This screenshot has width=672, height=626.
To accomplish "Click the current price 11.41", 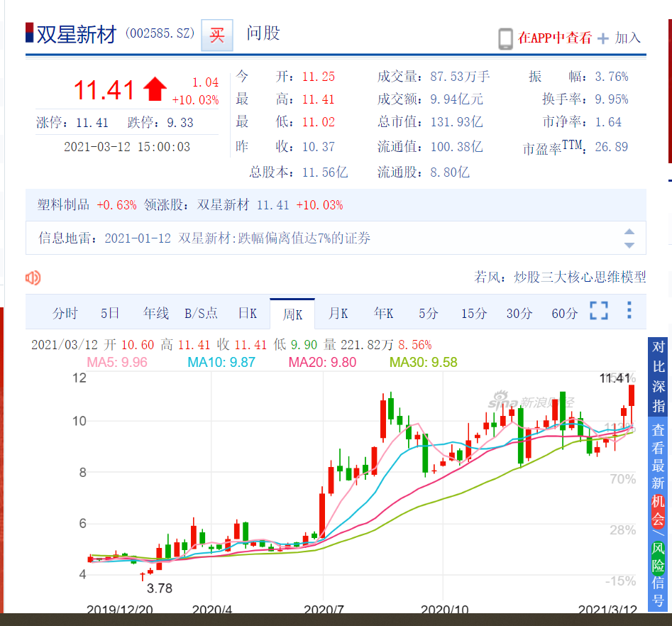I will pyautogui.click(x=104, y=90).
